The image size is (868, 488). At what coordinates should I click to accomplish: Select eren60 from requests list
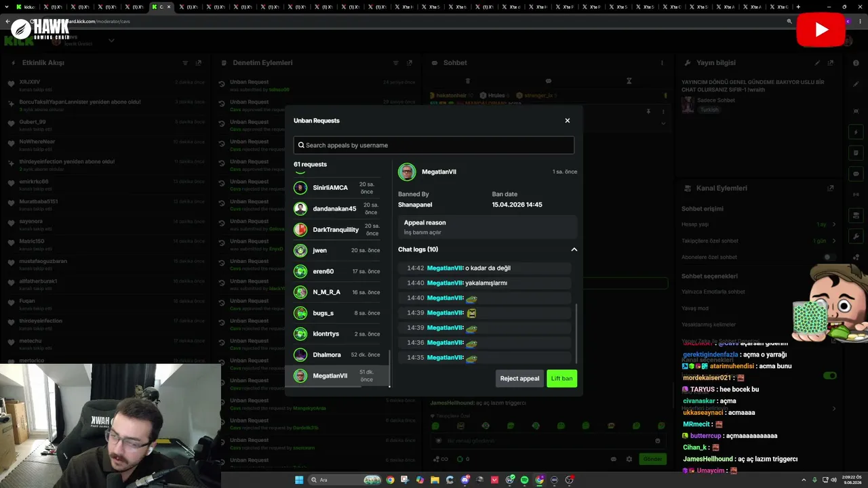point(337,271)
